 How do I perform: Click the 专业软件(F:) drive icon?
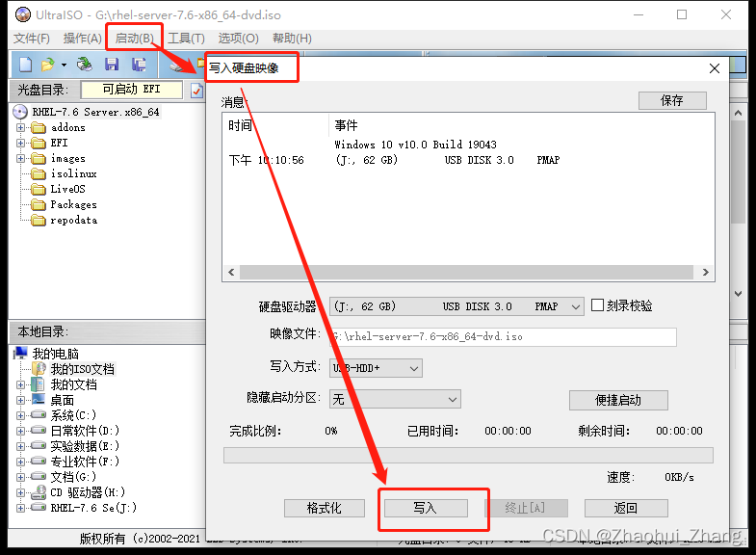39,462
